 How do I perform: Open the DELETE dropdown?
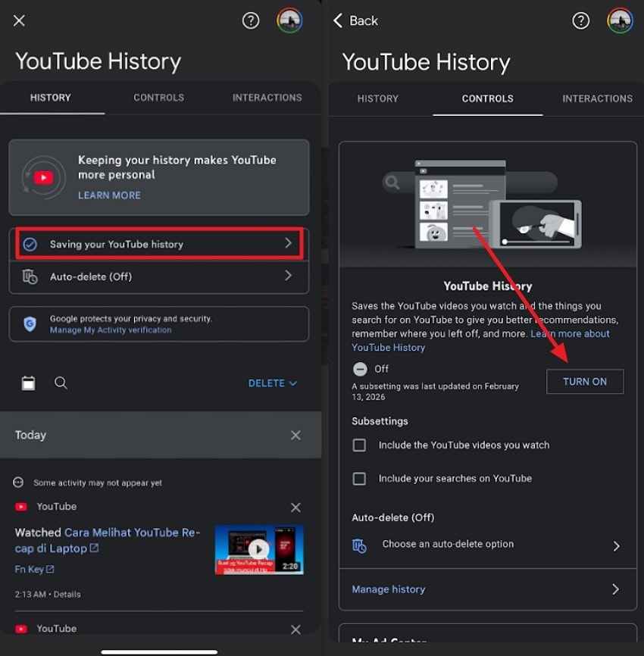point(272,383)
